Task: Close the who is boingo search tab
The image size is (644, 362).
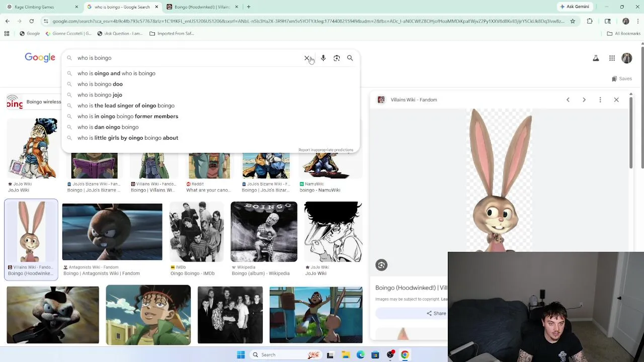Action: pos(156,7)
